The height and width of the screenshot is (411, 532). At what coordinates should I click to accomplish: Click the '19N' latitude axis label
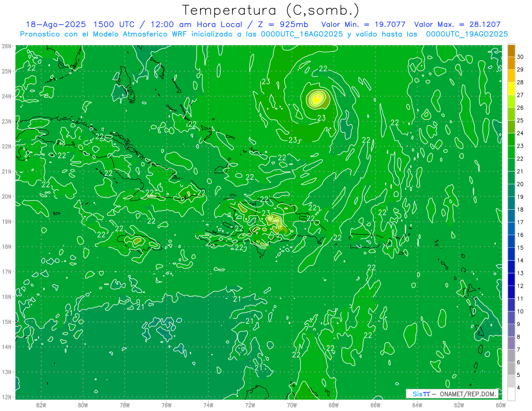point(7,221)
